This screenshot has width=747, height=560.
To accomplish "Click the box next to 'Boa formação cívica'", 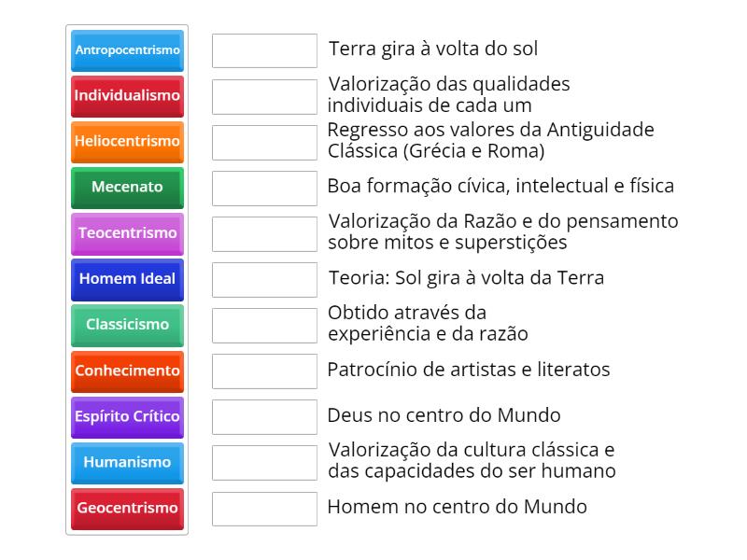I will click(264, 188).
